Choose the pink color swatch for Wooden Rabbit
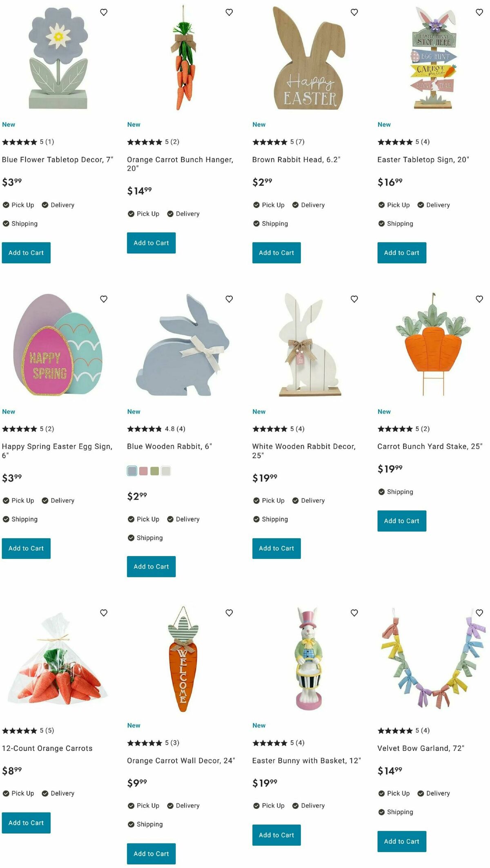 [x=143, y=471]
